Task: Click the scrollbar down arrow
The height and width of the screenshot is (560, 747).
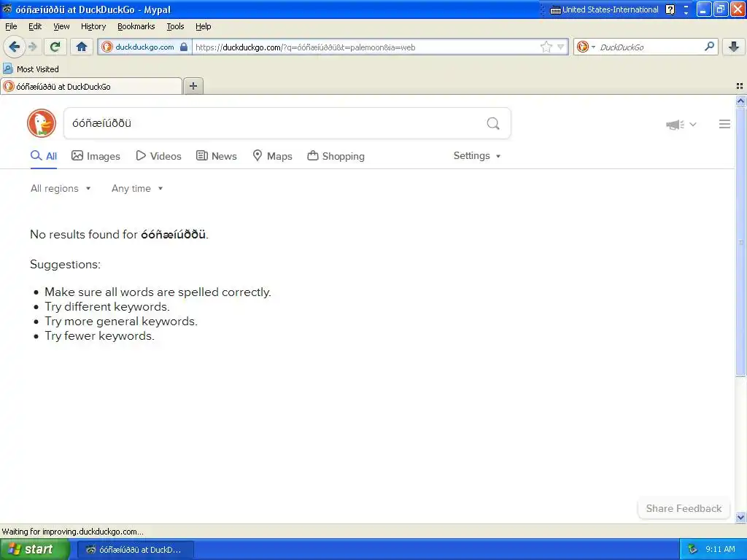Action: click(x=740, y=517)
